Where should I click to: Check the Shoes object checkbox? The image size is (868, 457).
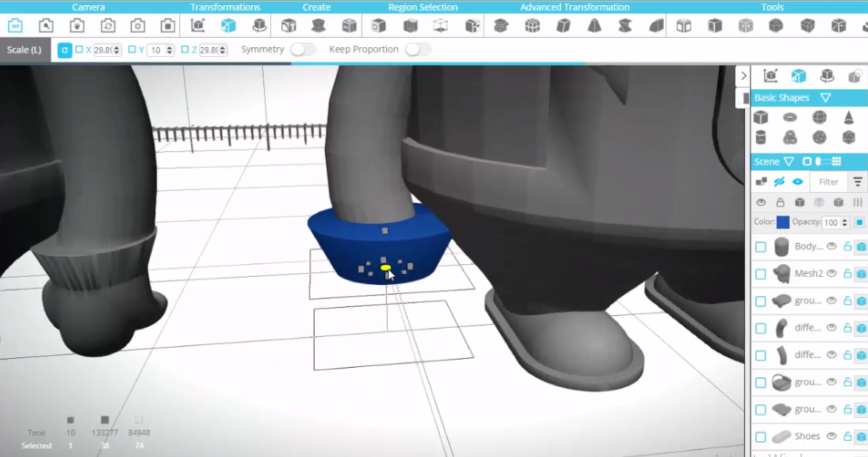pos(760,437)
